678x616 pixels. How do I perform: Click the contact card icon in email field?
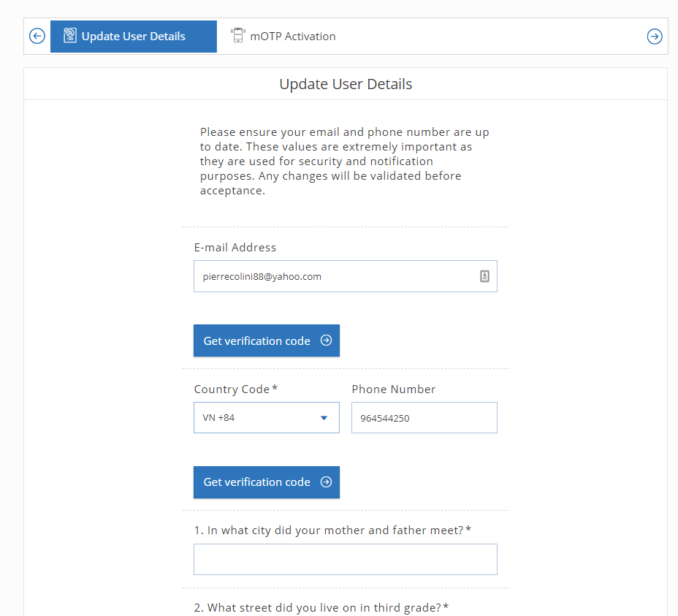click(x=484, y=276)
